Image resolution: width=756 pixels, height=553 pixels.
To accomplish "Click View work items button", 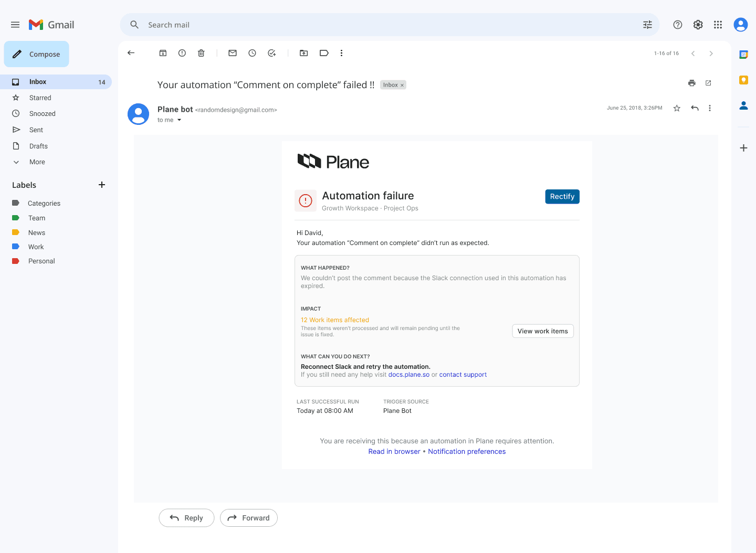I will (543, 331).
